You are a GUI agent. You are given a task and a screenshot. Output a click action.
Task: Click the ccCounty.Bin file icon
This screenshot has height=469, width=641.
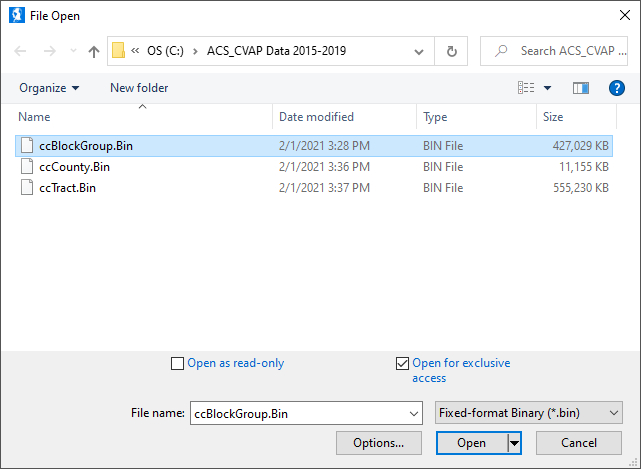(x=27, y=167)
